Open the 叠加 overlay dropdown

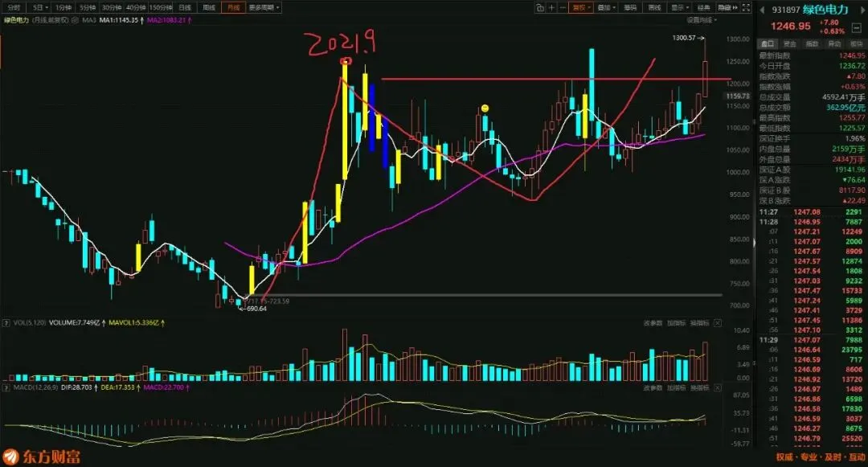tap(606, 8)
